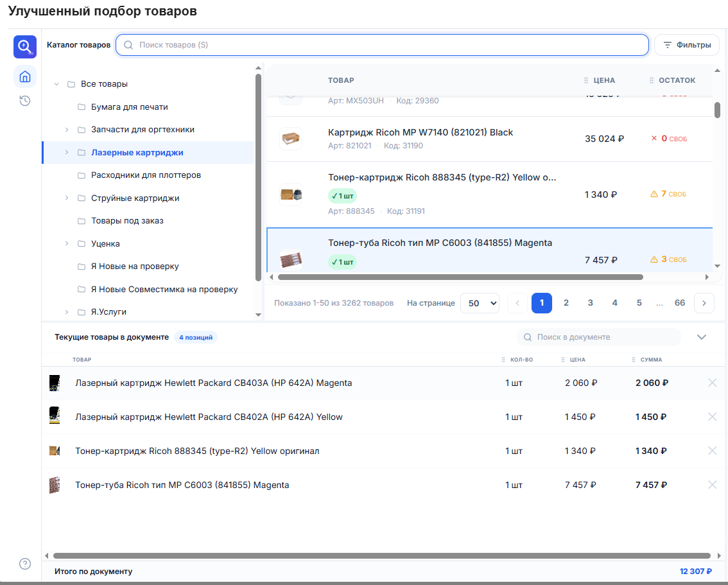
Task: Jump to page 66
Action: [x=680, y=303]
